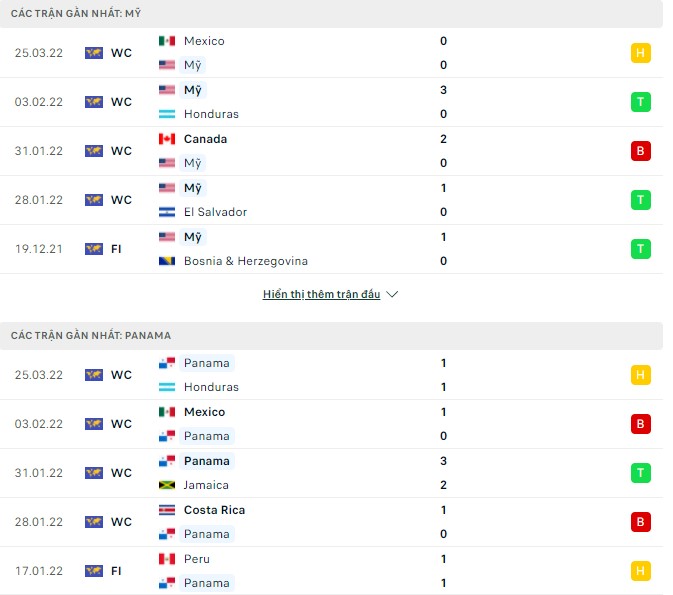Click the El Salvador flag icon

pos(167,212)
